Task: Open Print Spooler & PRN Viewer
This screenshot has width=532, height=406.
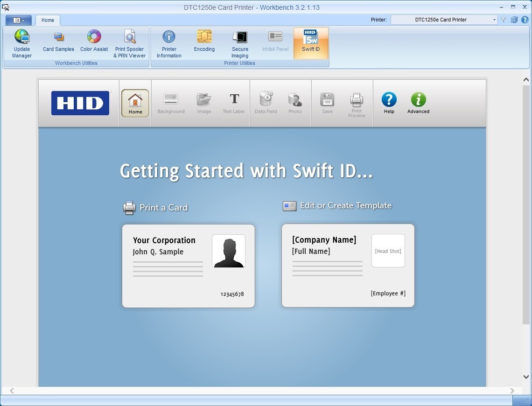Action: point(130,43)
